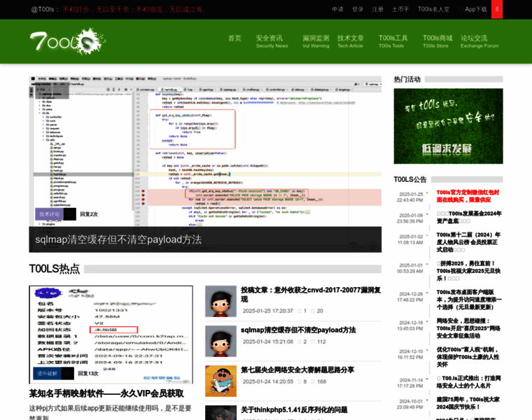Click the 回复13次 reply count
The height and width of the screenshot is (420, 532).
point(88,373)
